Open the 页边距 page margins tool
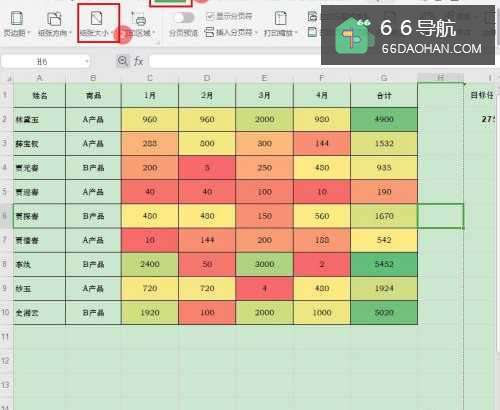Image resolution: width=500 pixels, height=410 pixels. (17, 19)
